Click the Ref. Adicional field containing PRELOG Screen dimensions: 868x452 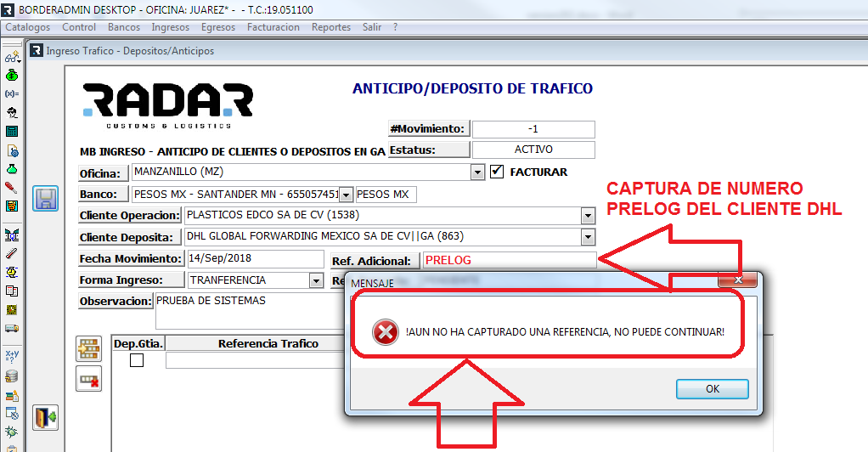point(510,260)
